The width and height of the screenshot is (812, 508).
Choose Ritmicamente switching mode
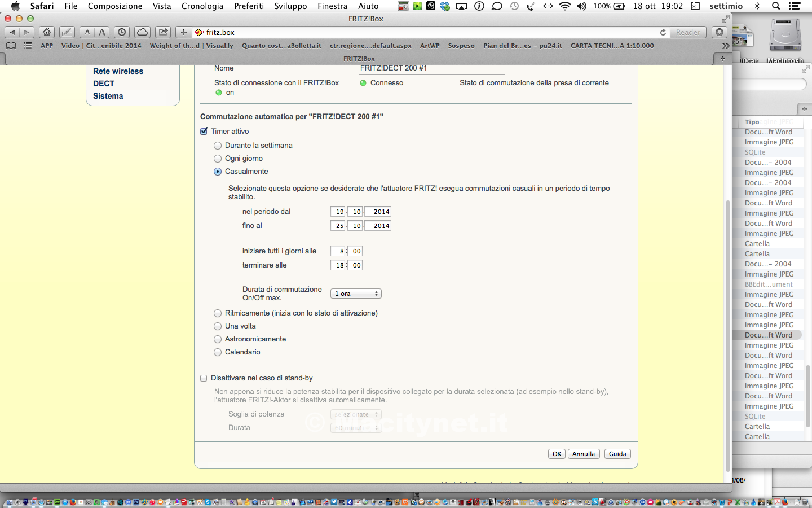[x=218, y=313]
